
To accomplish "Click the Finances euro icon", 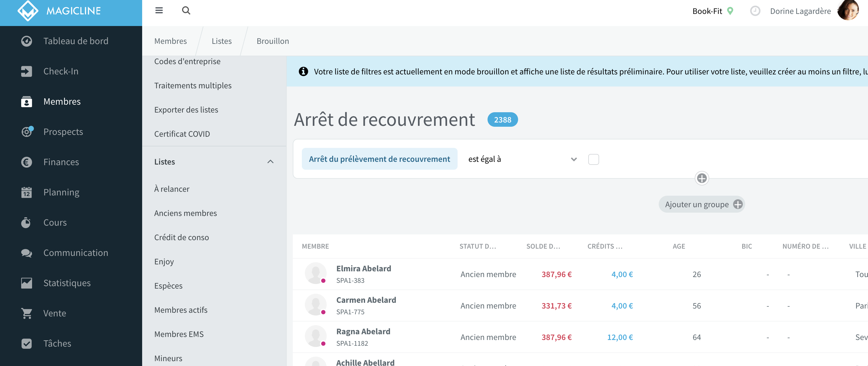I will (x=27, y=162).
